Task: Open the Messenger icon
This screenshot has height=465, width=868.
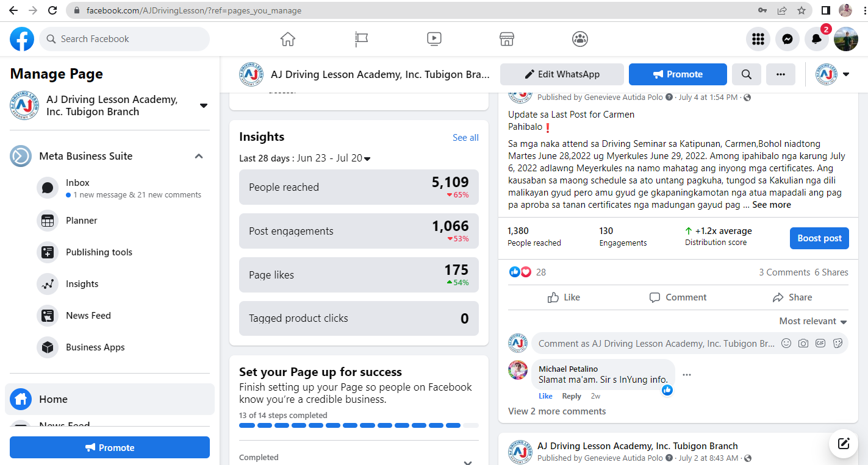Action: (x=787, y=39)
